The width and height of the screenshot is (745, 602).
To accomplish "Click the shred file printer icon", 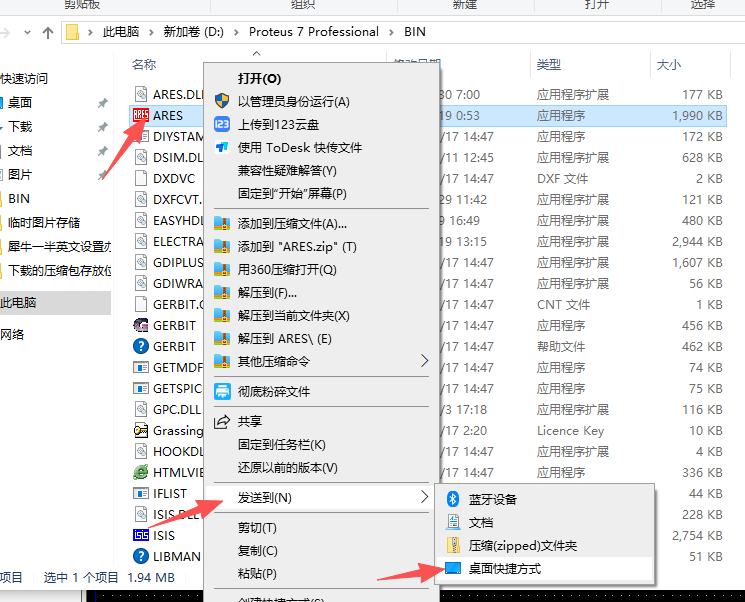I will tap(222, 392).
